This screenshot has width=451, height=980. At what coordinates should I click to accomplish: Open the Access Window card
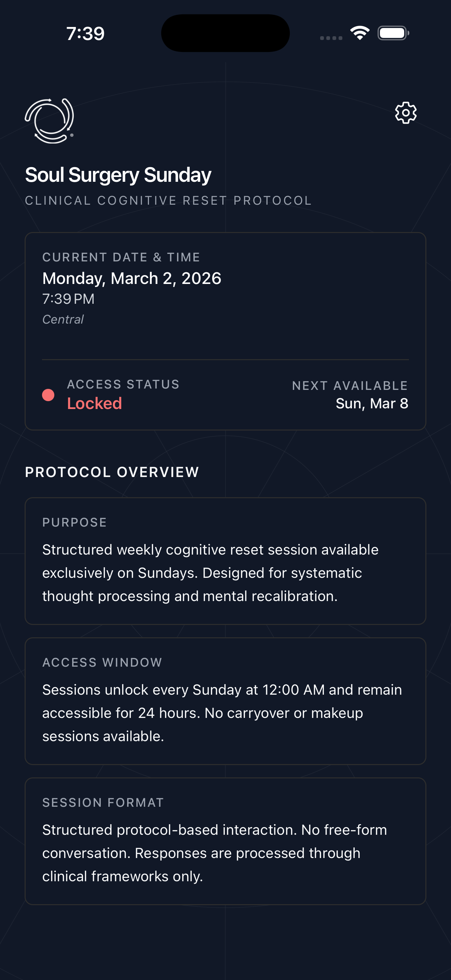[225, 701]
